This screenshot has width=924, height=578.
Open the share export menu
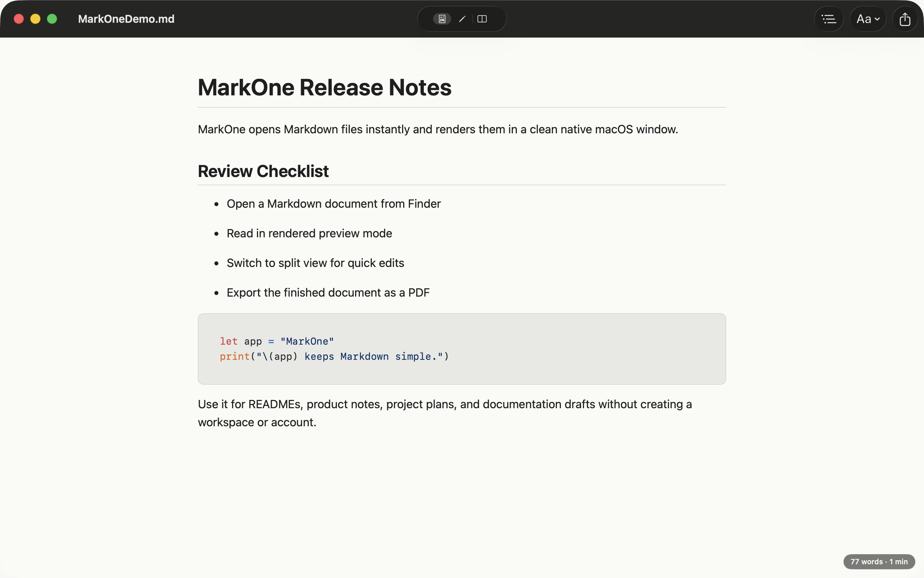905,19
